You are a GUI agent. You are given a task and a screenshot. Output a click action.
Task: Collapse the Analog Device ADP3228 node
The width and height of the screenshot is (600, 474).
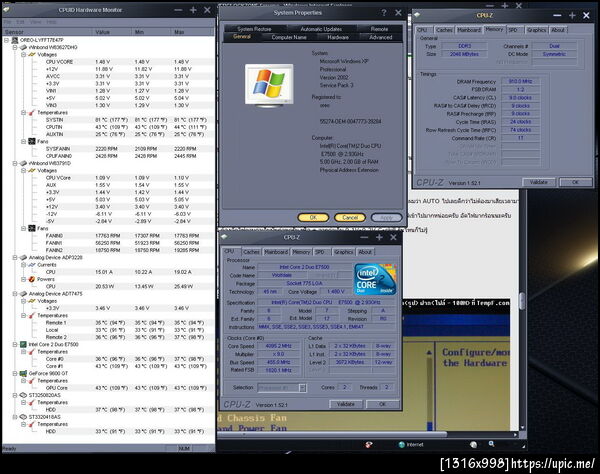point(15,257)
